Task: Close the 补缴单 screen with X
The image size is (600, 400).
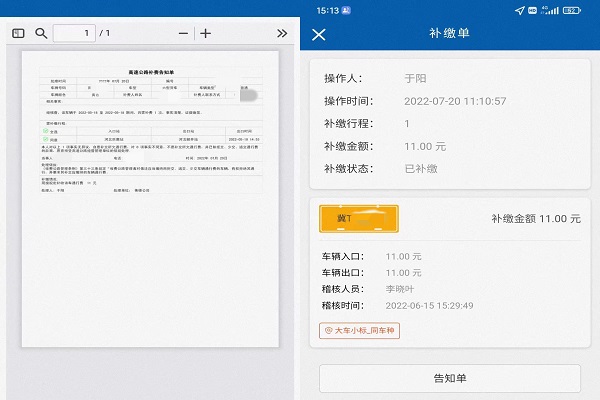Action: (x=319, y=35)
